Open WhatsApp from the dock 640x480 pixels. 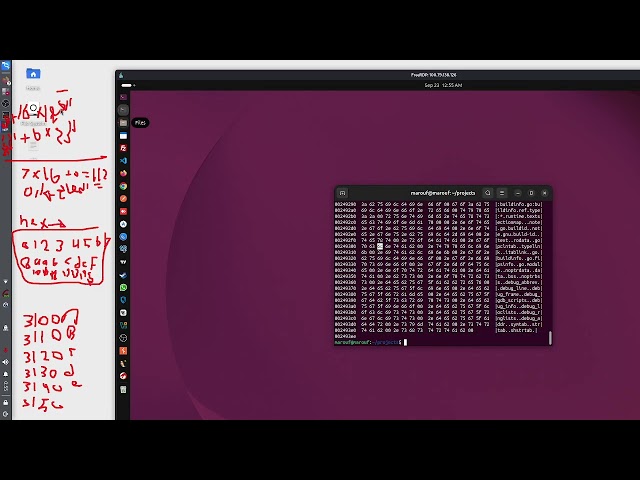[x=123, y=287]
